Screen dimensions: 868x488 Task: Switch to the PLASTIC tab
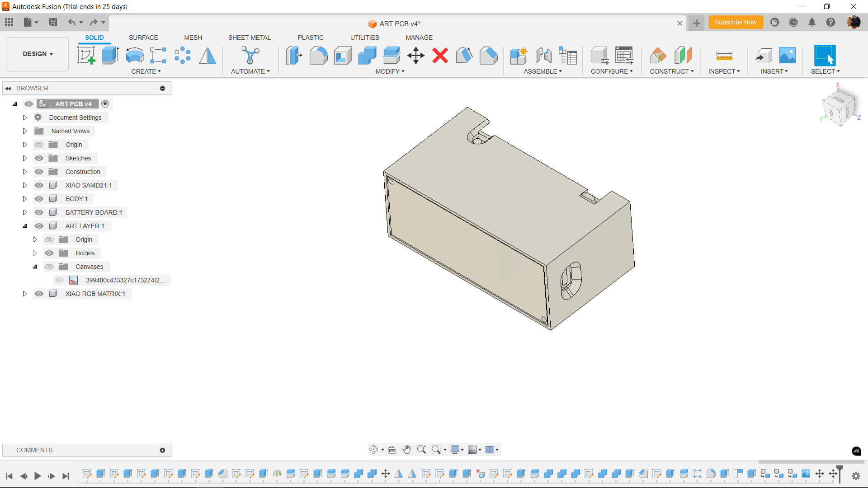coord(311,38)
